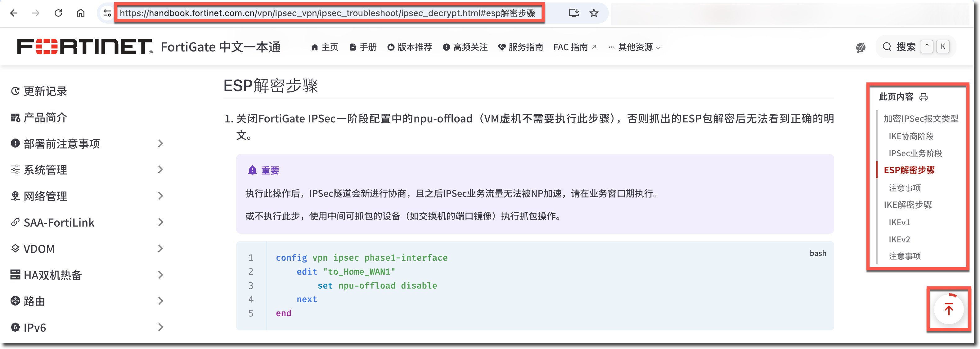Click the back-to-top arrow button

pos(948,309)
